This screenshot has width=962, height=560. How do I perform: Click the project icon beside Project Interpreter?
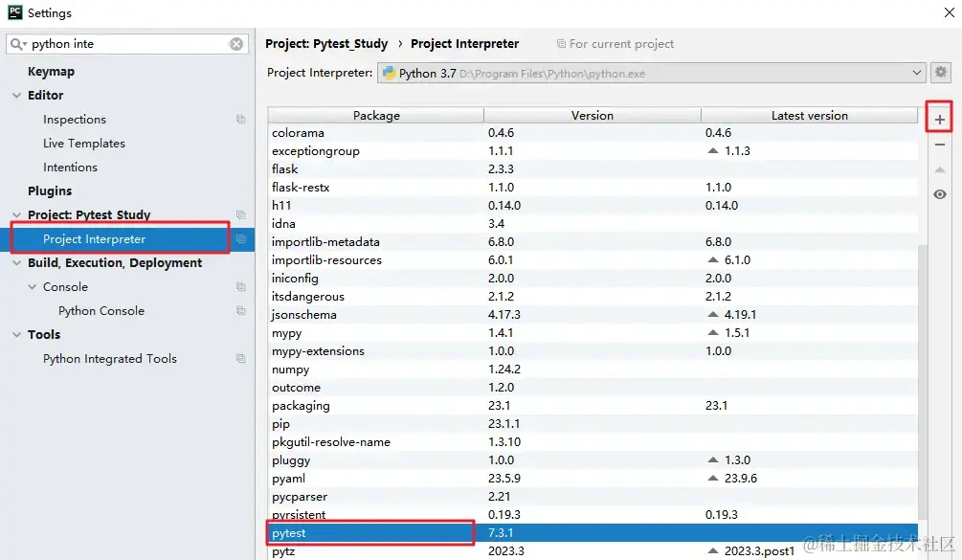point(240,238)
